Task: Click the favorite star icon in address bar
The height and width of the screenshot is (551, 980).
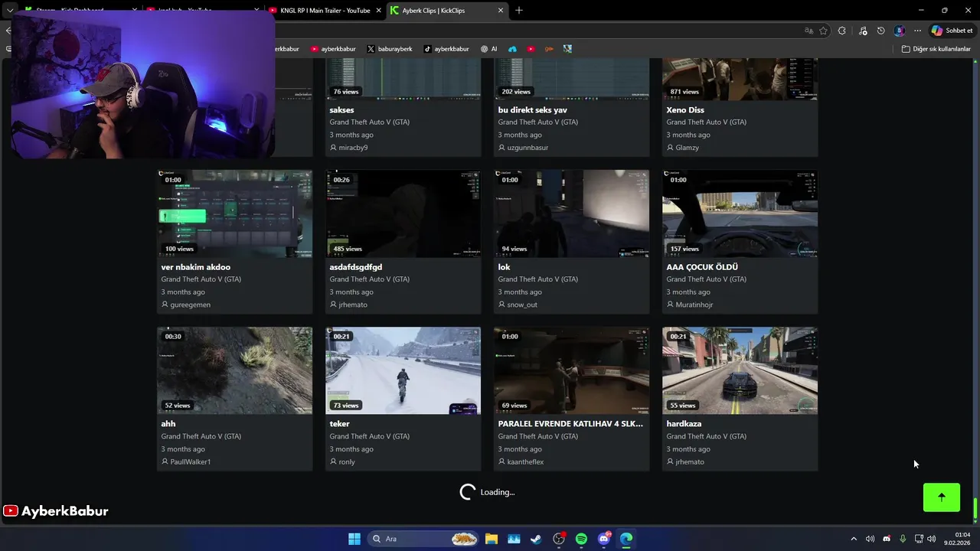Action: (x=823, y=31)
